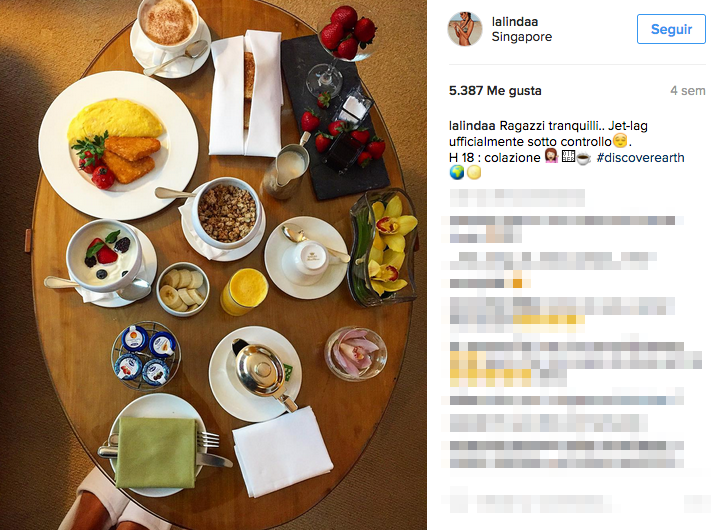The image size is (723, 530).
Task: Click the coffee cup emoji in caption
Action: (x=584, y=158)
